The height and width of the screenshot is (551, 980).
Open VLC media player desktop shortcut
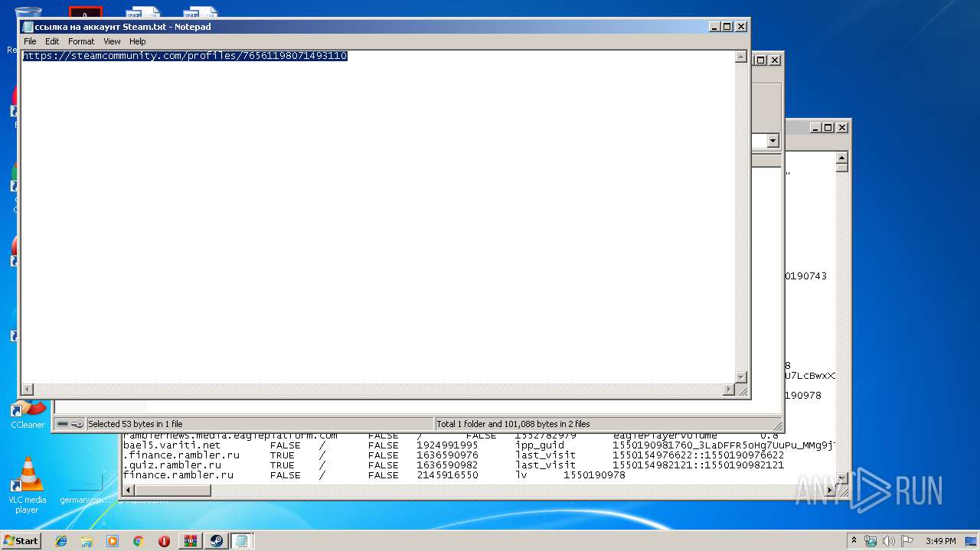click(27, 485)
